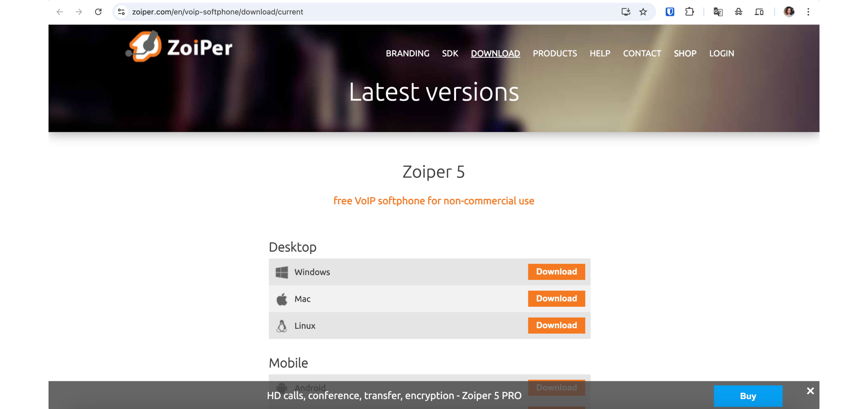This screenshot has width=868, height=409.
Task: Open the Extensions puzzle-piece menu
Action: click(689, 12)
